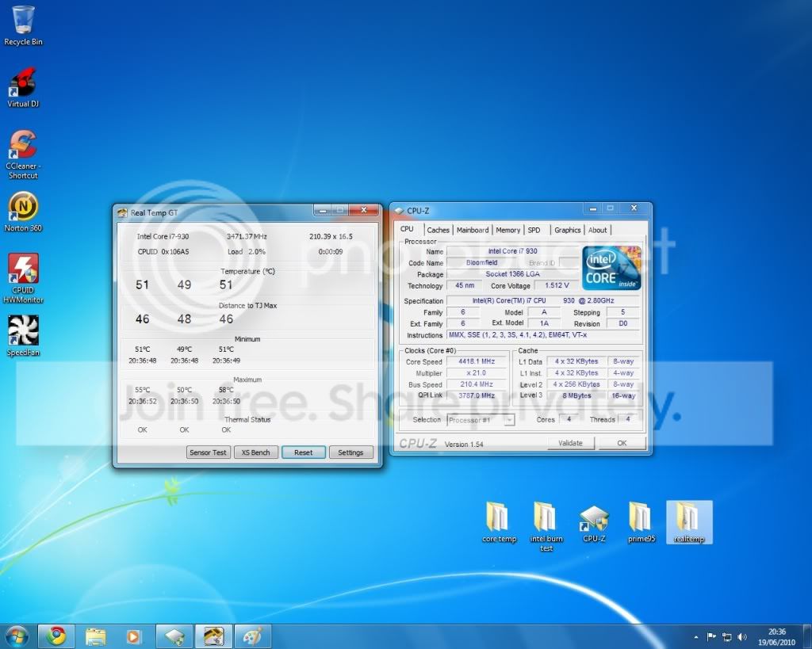812x649 pixels.
Task: Select the CPUID HWMonitor desktop icon
Action: coord(23,278)
